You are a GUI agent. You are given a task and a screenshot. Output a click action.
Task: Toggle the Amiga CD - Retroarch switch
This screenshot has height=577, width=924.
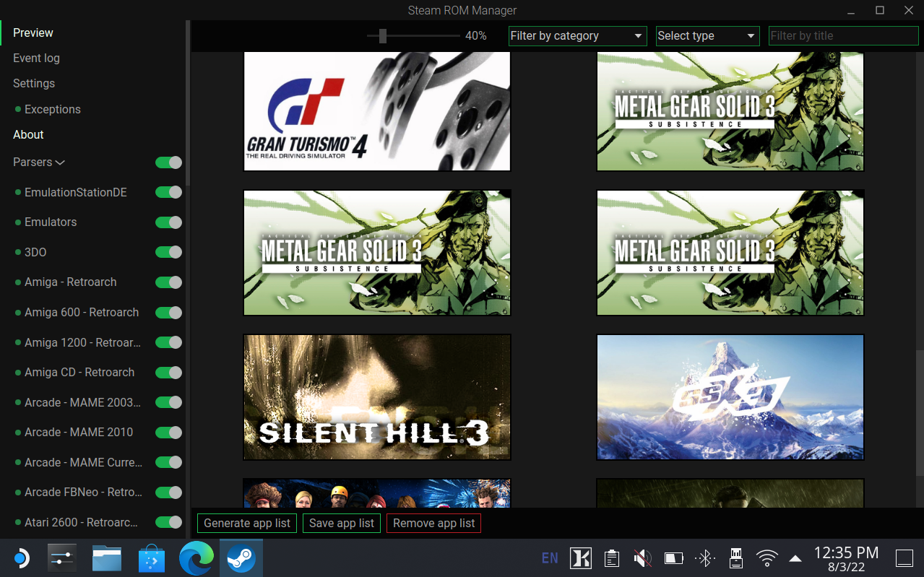click(168, 373)
